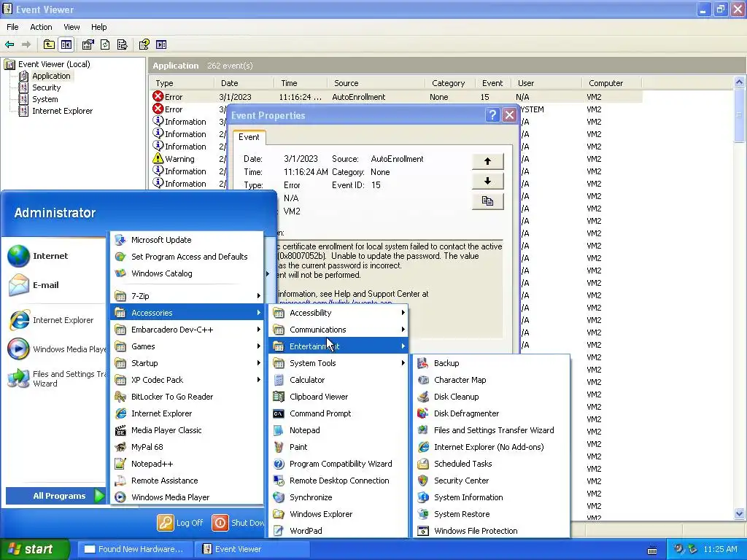Expand the System Tools submenu
The height and width of the screenshot is (560, 747).
click(338, 363)
